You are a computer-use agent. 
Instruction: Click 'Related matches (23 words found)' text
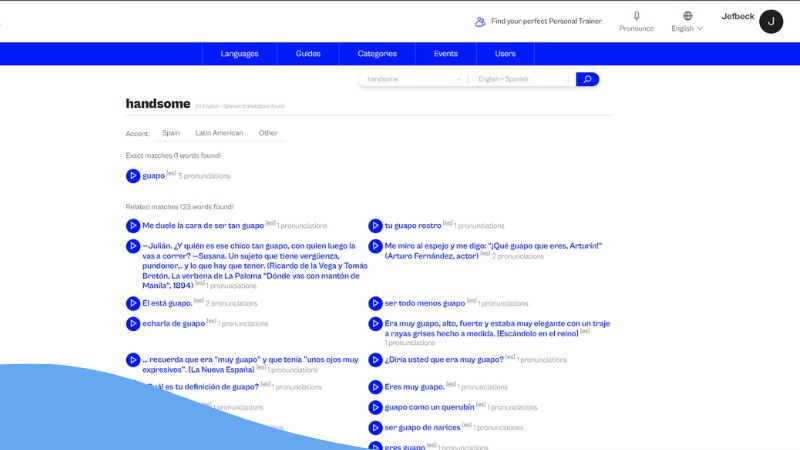click(180, 207)
